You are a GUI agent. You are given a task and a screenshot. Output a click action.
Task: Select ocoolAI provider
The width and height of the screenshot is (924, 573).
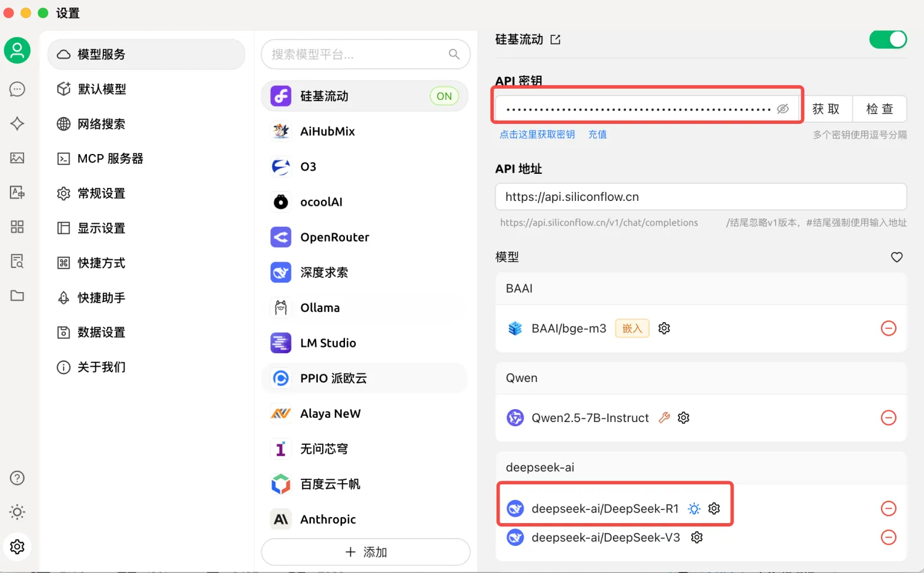tap(365, 202)
